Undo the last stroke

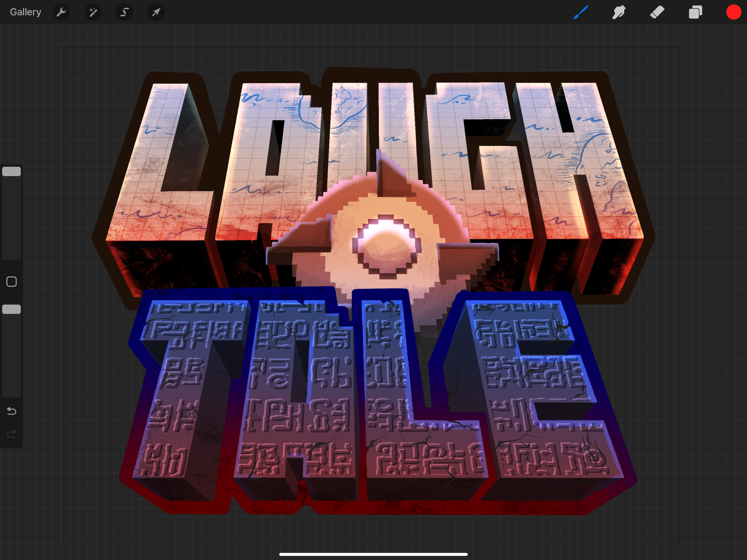pos(11,411)
